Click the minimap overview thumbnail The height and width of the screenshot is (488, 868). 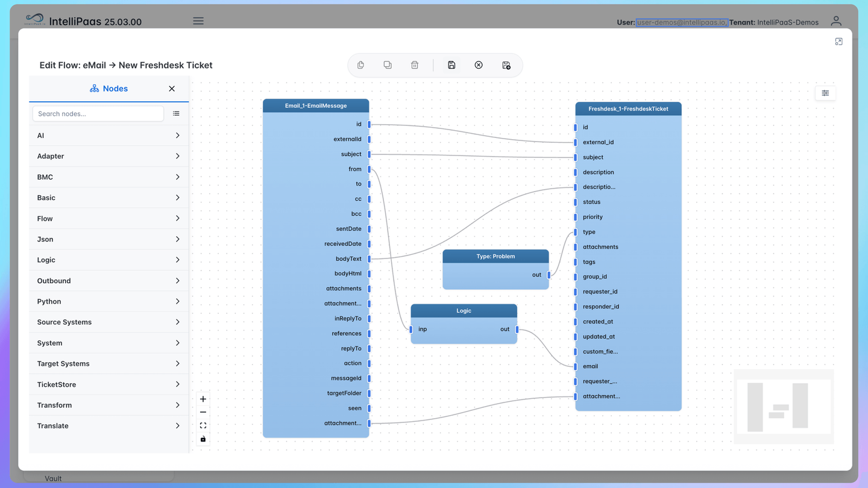(x=784, y=406)
